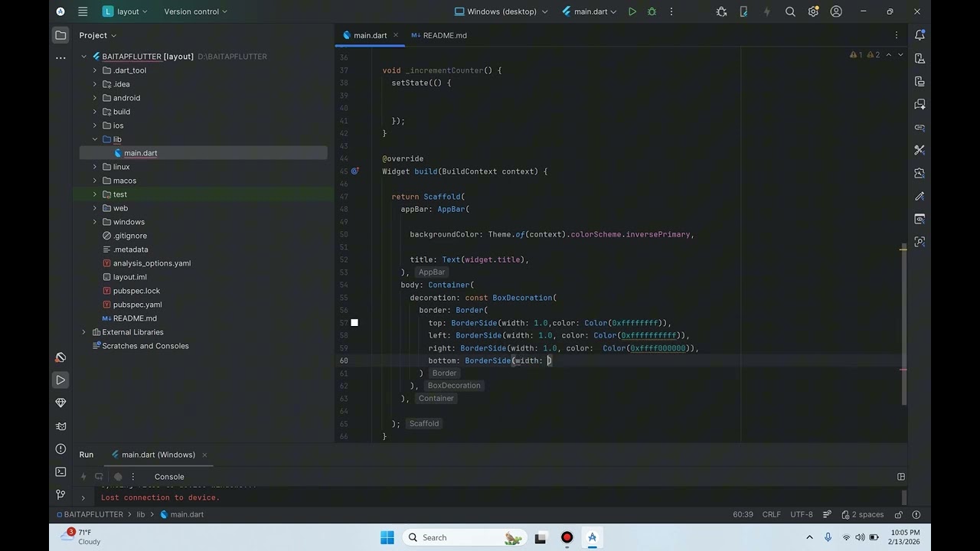The width and height of the screenshot is (980, 551).
Task: Open the Project view dropdown header
Action: pos(98,35)
